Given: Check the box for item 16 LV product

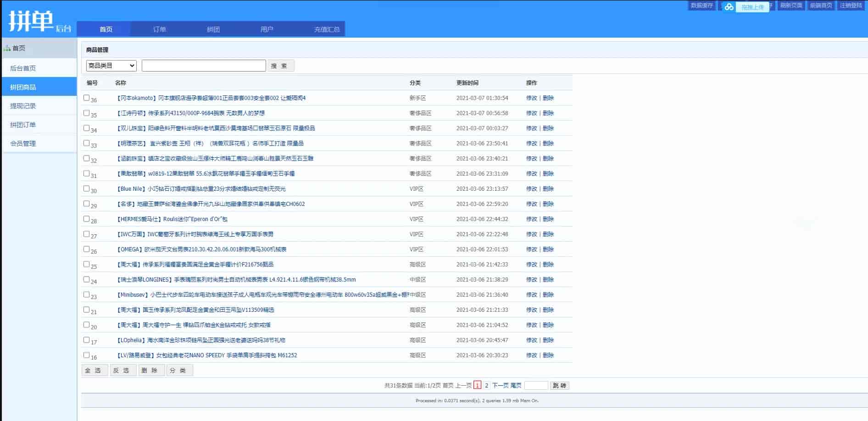Looking at the screenshot, I should [x=86, y=355].
